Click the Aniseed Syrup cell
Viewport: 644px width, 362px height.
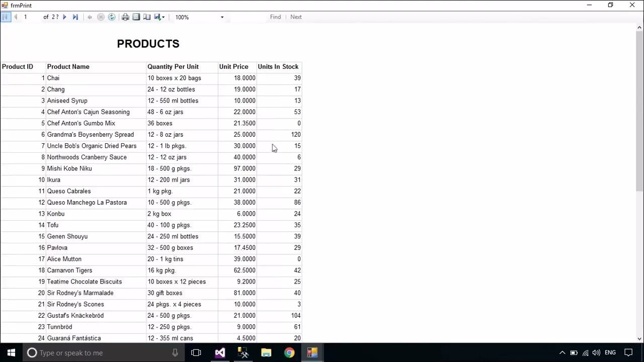point(96,101)
